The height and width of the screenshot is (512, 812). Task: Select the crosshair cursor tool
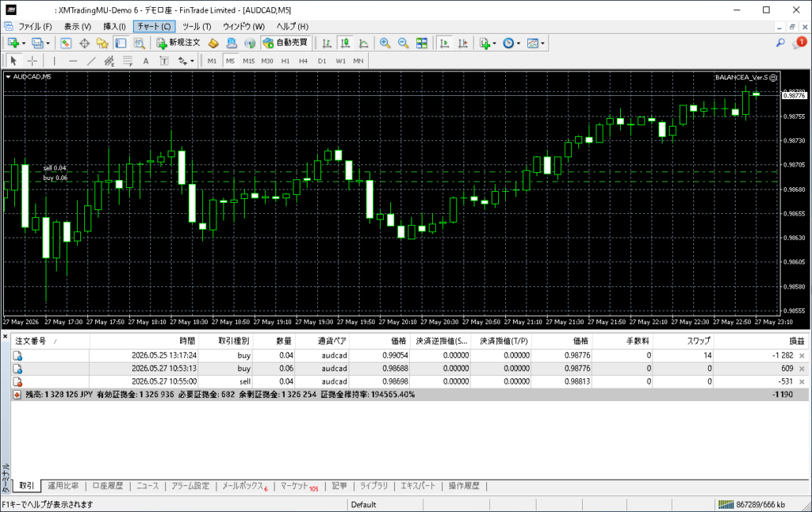tap(32, 61)
